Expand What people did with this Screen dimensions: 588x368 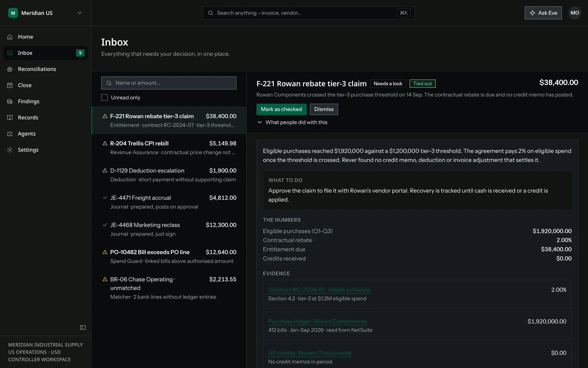tap(292, 122)
